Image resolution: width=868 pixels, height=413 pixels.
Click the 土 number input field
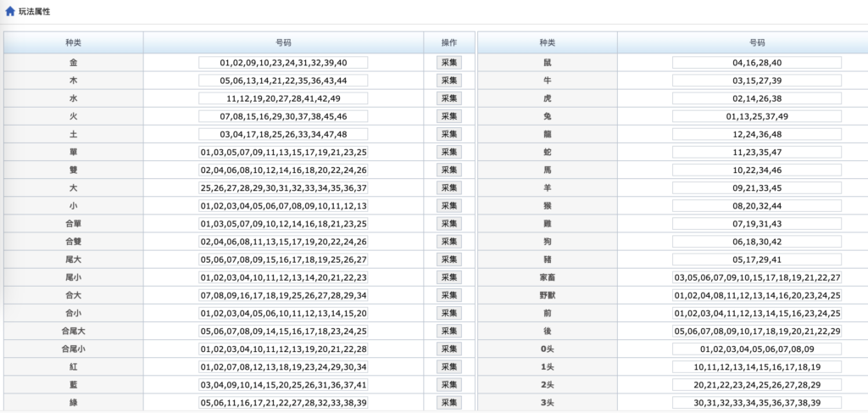click(x=283, y=134)
